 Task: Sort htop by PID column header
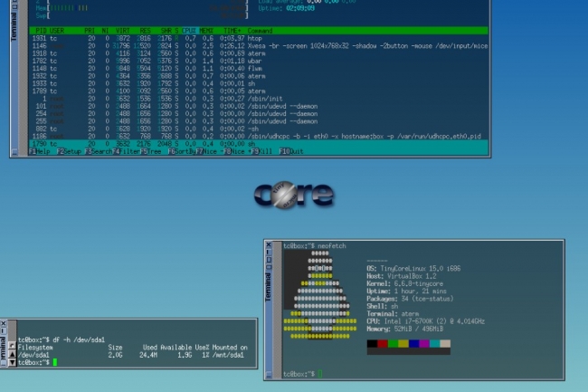click(x=41, y=31)
